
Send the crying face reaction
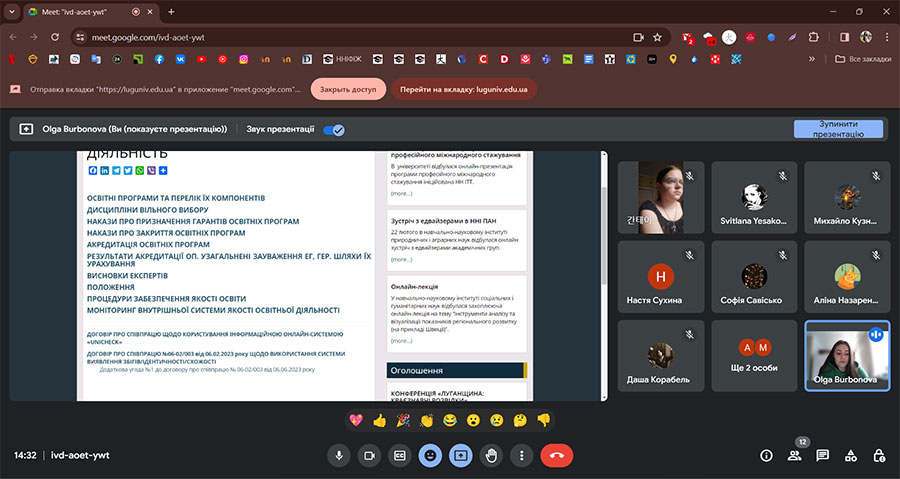(496, 420)
